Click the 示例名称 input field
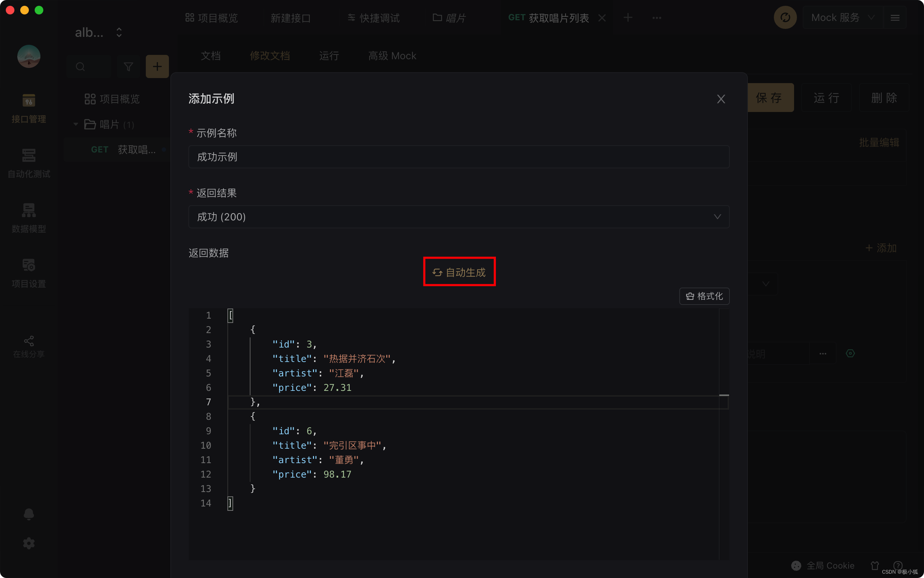The height and width of the screenshot is (578, 924). click(459, 157)
